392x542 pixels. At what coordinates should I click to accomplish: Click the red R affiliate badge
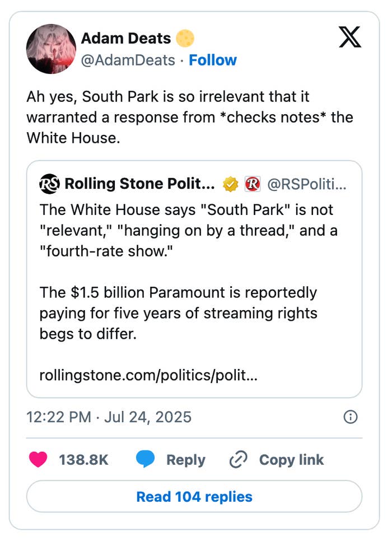click(x=253, y=184)
